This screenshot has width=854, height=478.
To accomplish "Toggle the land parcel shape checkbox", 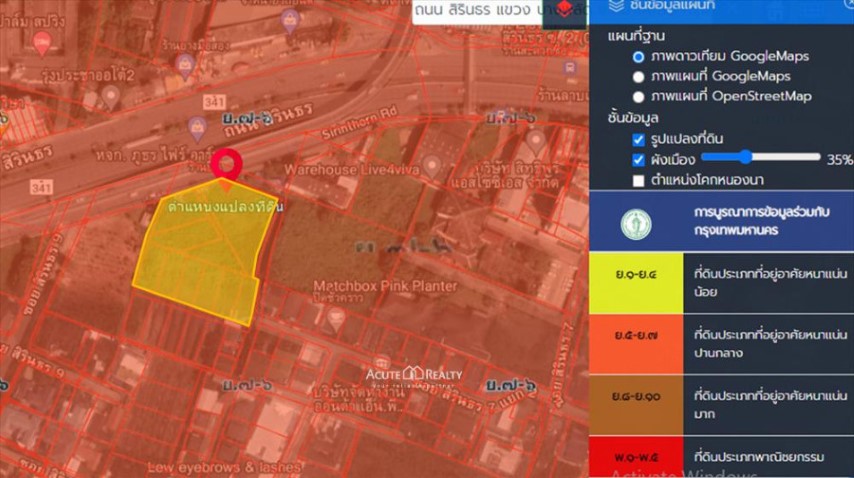I will coord(639,139).
